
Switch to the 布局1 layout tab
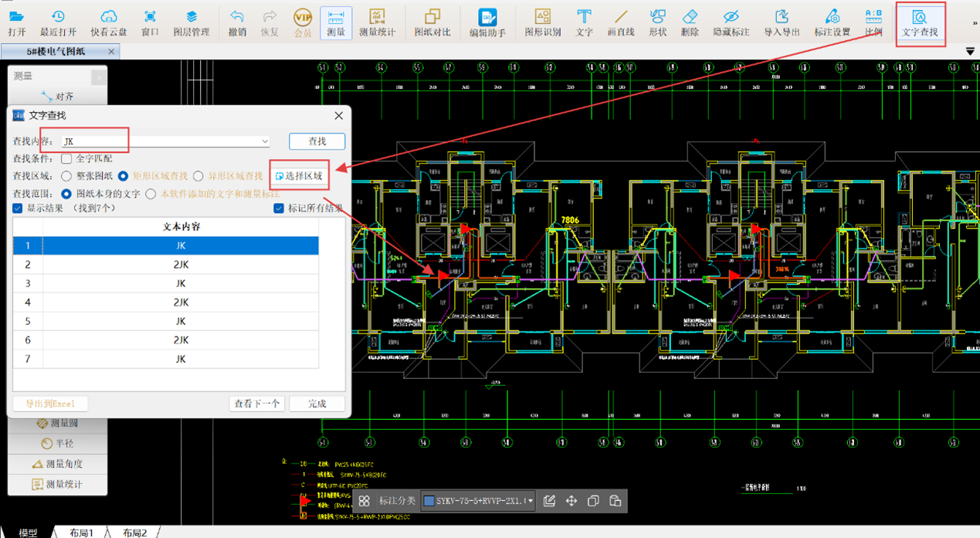(81, 533)
